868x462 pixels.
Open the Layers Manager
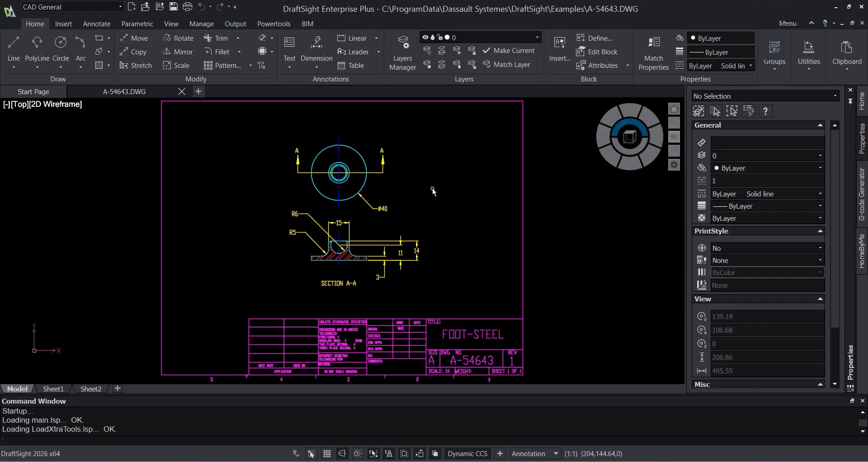coord(403,53)
